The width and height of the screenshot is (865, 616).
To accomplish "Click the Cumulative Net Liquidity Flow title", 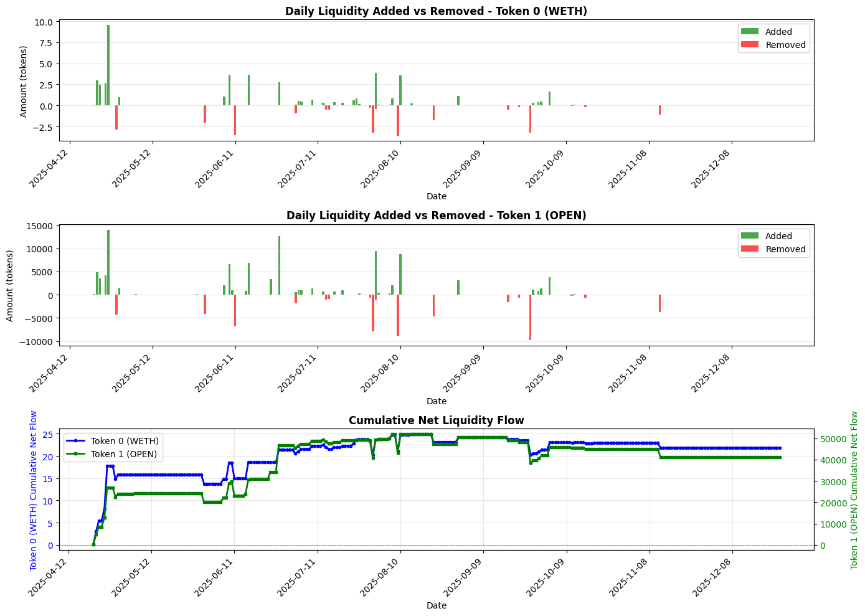I will click(436, 420).
